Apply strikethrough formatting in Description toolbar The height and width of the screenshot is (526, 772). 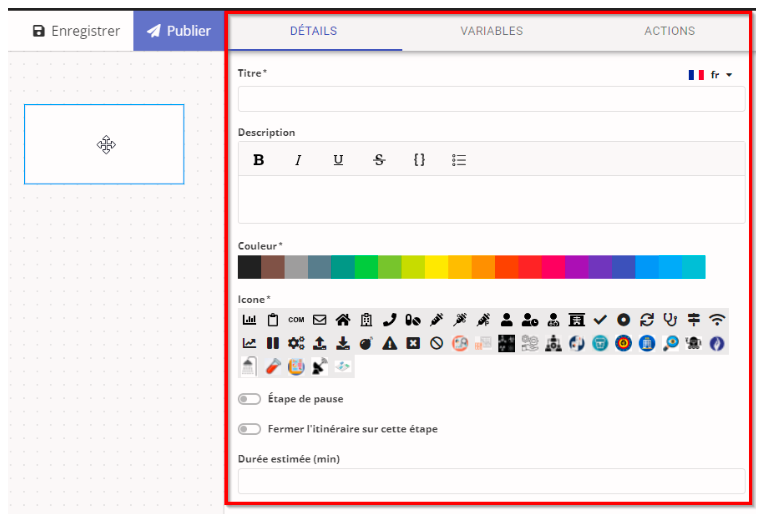coord(379,160)
